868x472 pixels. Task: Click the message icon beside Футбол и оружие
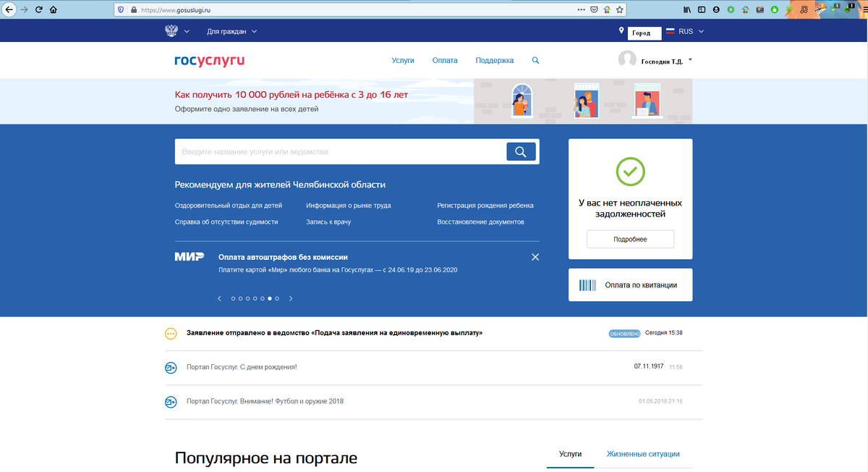[171, 401]
